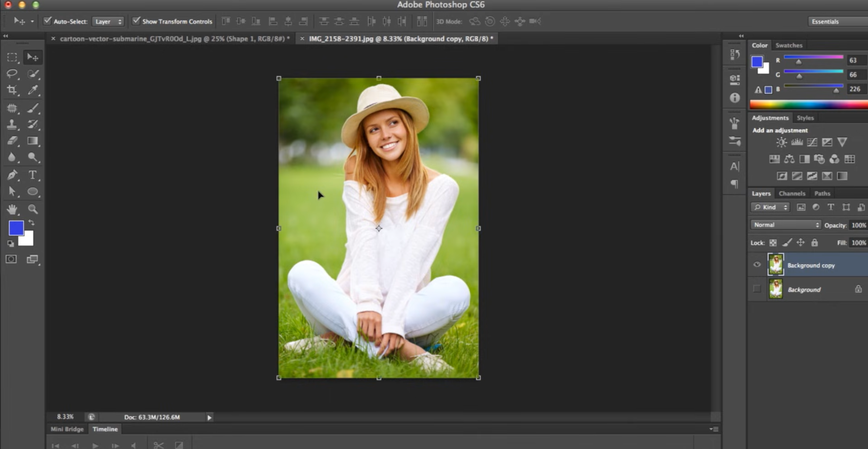Open Move tool preset picker arrow
The image size is (868, 449).
click(x=32, y=21)
